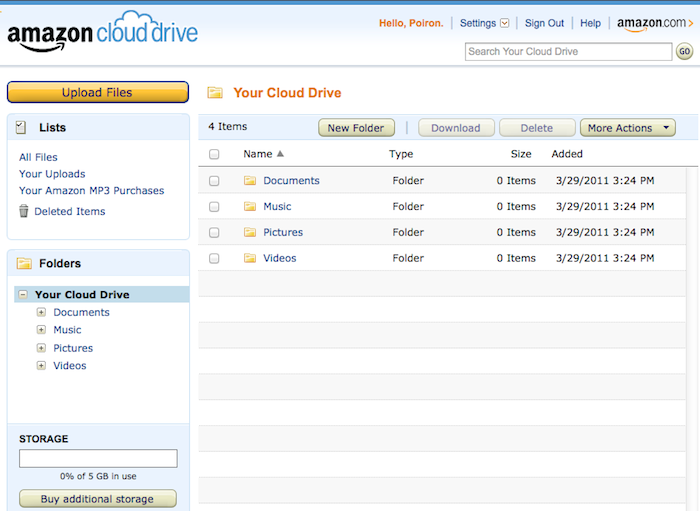Focus the Search Your Cloud Drive field

click(568, 52)
